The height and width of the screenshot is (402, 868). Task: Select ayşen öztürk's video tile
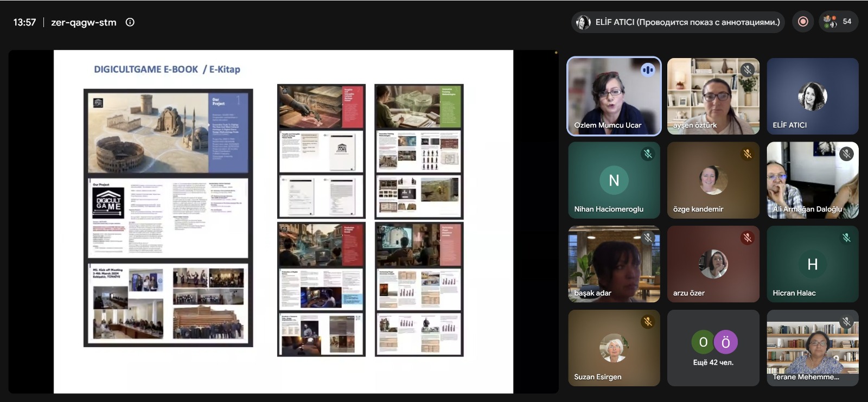coord(713,96)
